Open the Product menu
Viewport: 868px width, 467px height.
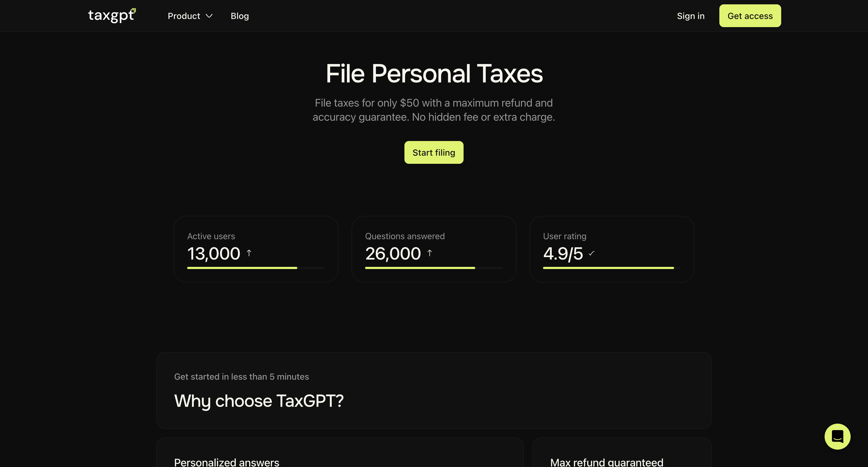[190, 16]
